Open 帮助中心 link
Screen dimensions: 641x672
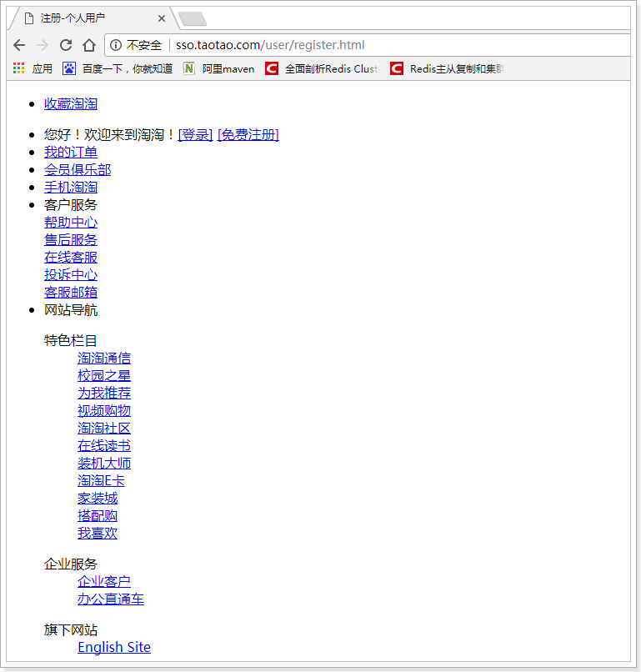click(x=71, y=223)
